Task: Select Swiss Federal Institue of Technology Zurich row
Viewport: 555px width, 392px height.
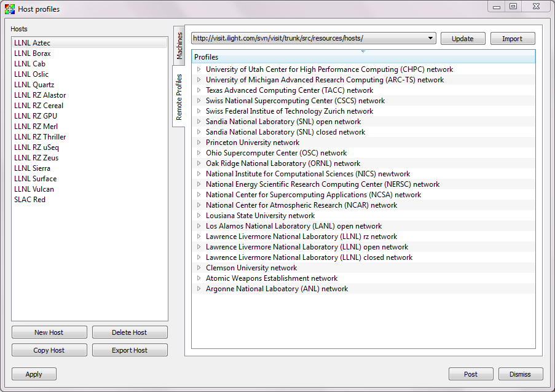Action: tap(363, 111)
